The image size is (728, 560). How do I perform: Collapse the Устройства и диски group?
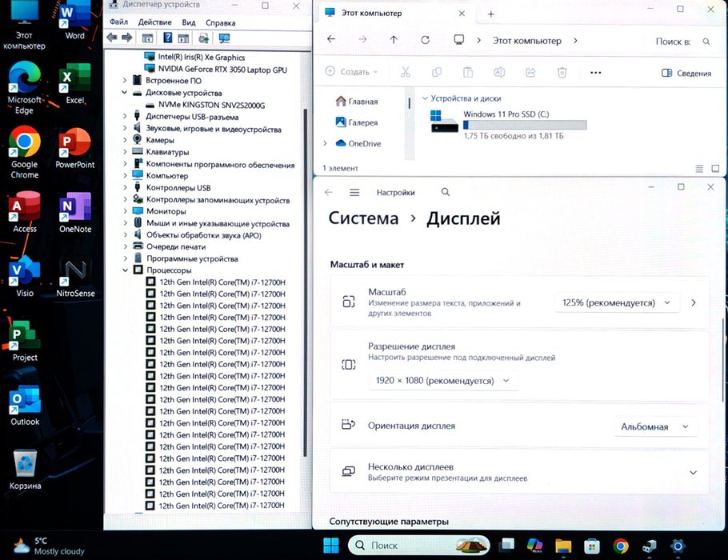coord(424,98)
